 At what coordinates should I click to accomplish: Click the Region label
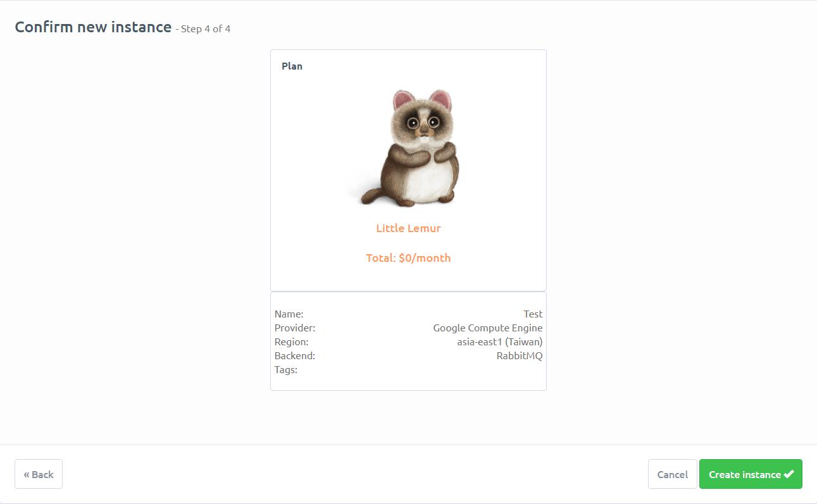point(292,341)
